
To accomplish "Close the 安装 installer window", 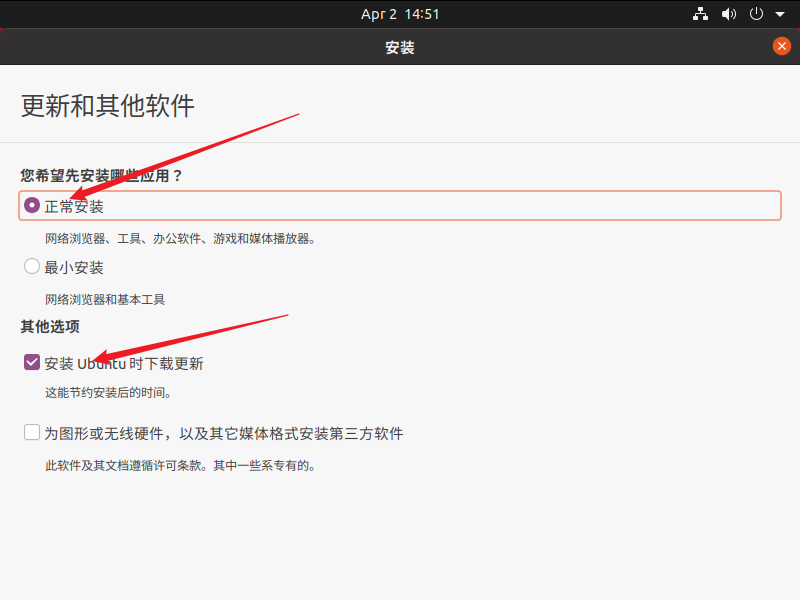I will click(782, 46).
